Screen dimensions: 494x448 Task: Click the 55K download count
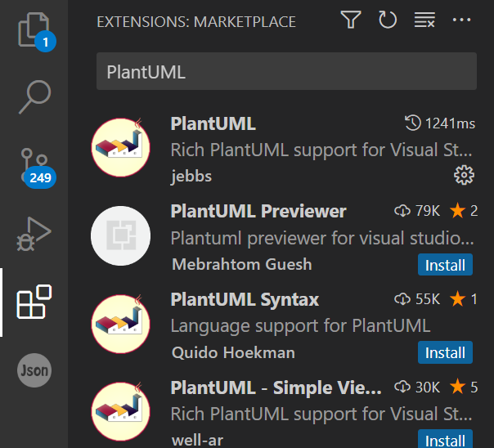pyautogui.click(x=417, y=298)
